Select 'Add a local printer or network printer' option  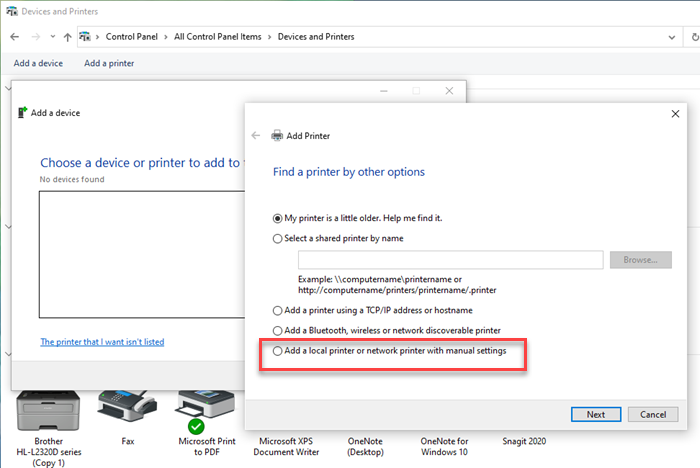[278, 351]
